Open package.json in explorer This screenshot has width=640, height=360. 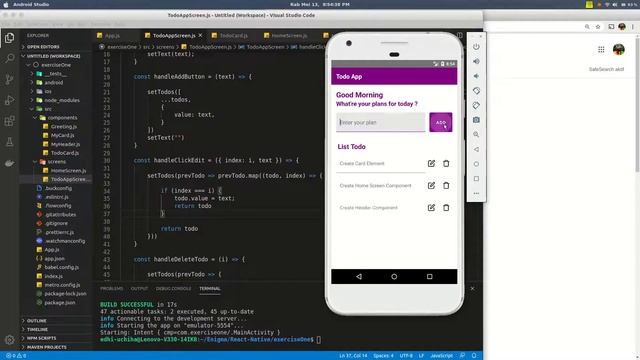[x=59, y=303]
